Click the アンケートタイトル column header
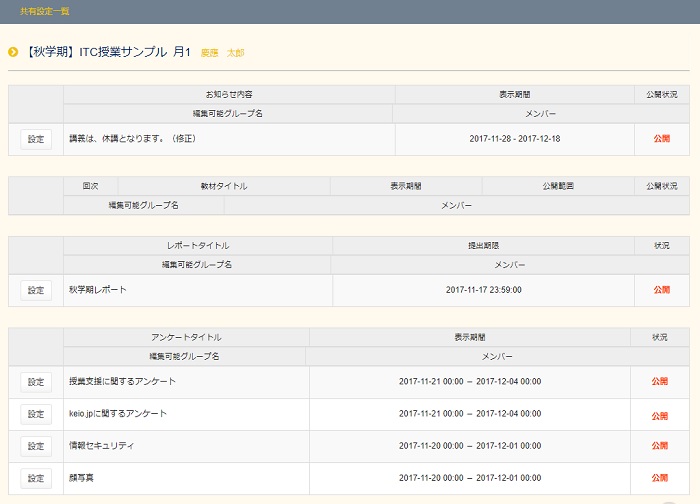 [x=186, y=338]
